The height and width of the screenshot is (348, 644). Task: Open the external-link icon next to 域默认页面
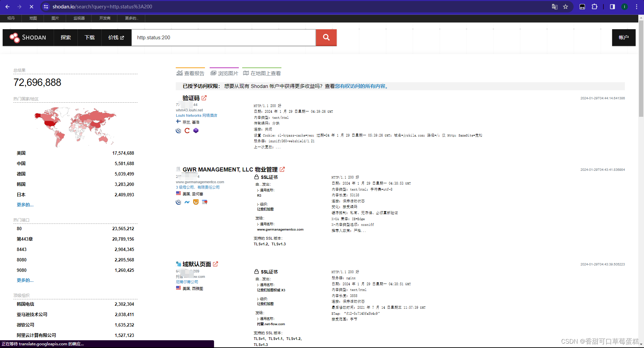pos(216,264)
